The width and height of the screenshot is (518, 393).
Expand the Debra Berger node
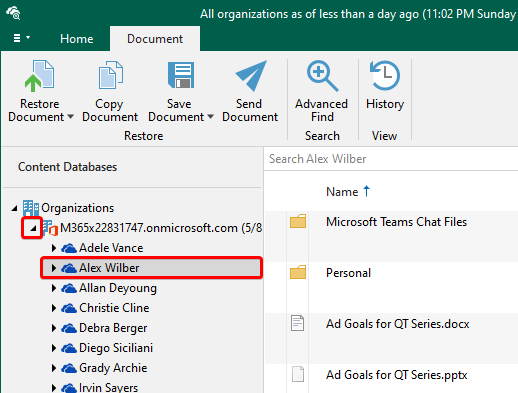tap(53, 328)
